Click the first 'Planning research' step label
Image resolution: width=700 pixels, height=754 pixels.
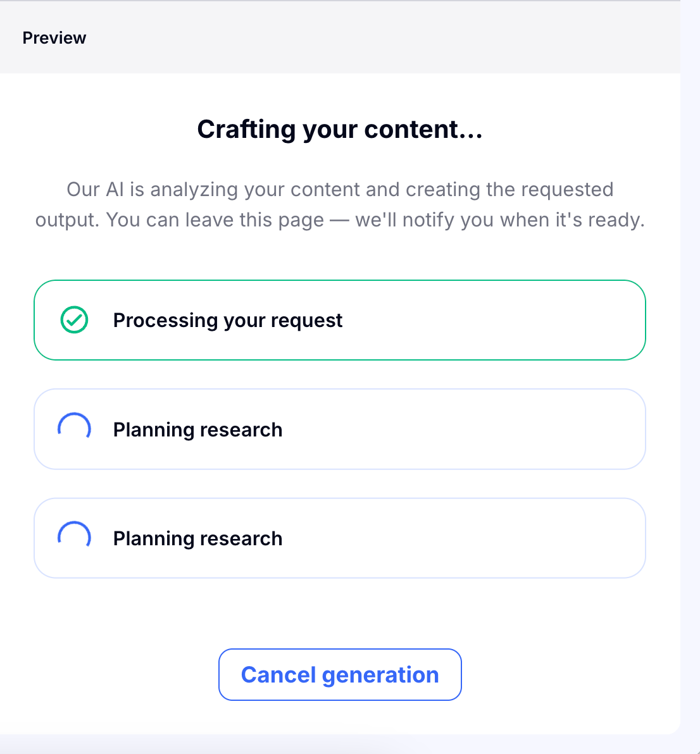(x=197, y=430)
